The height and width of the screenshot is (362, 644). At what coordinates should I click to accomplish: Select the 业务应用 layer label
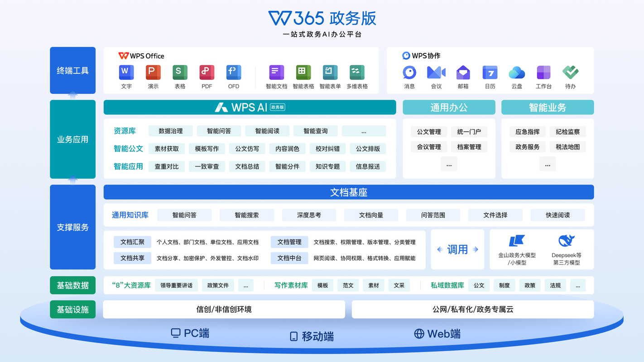coord(73,139)
